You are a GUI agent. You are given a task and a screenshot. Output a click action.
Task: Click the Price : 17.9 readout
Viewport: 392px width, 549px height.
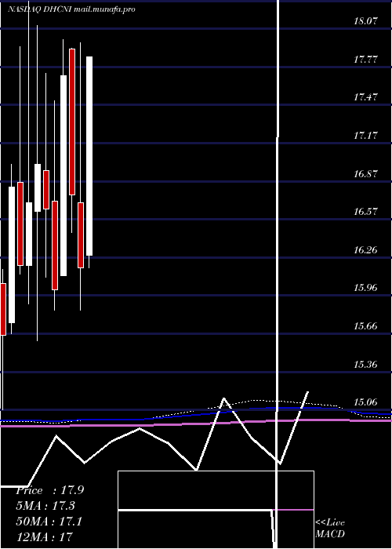point(50,490)
